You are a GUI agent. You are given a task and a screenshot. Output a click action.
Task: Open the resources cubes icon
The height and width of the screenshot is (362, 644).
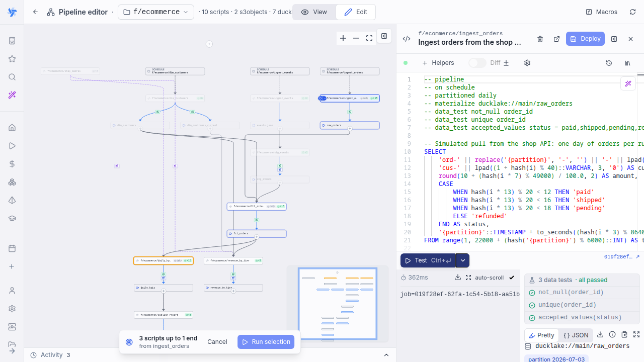click(12, 182)
